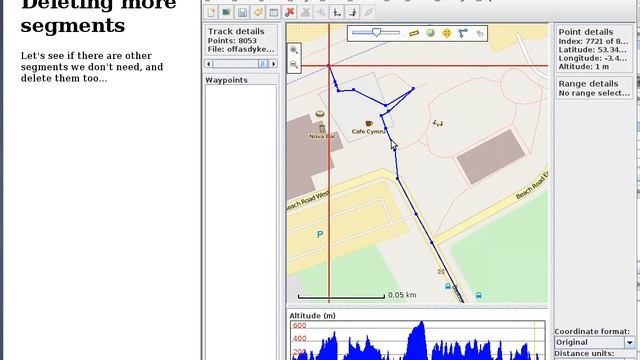
Task: Delete current point with red X icon
Action: pos(290,13)
